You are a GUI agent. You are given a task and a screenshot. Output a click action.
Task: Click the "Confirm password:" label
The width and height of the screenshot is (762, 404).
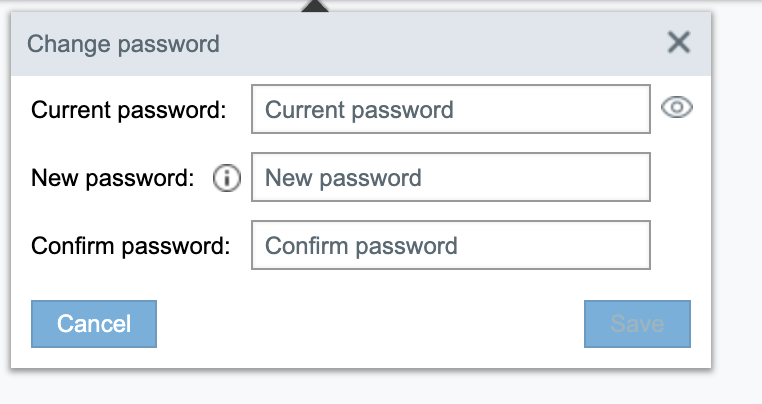(x=131, y=246)
